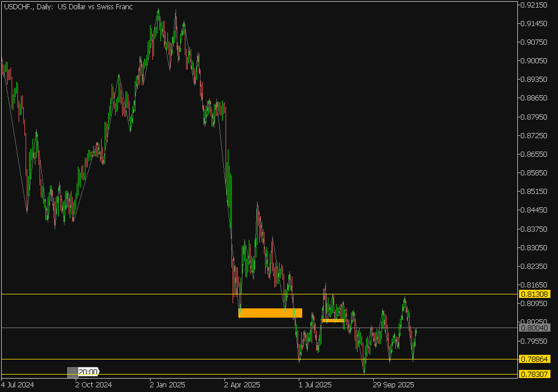558x392 pixels.
Task: Click the 4 Jul 2024 date label
Action: coord(18,384)
